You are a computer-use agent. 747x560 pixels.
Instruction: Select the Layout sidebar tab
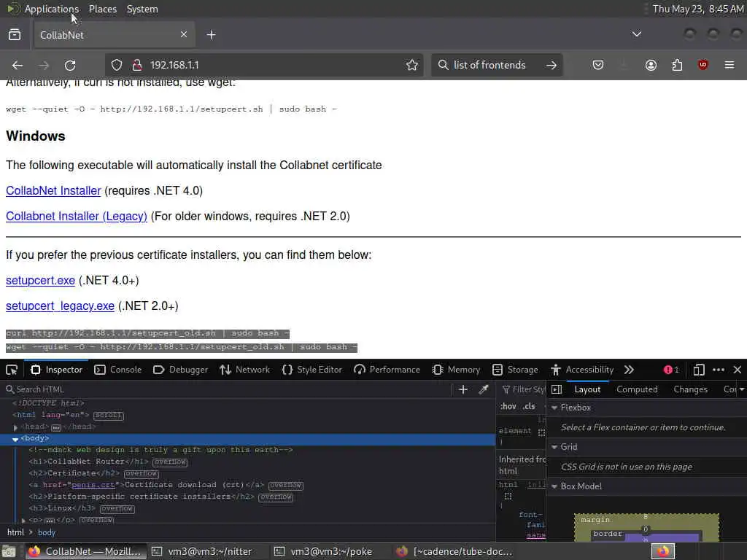[587, 389]
